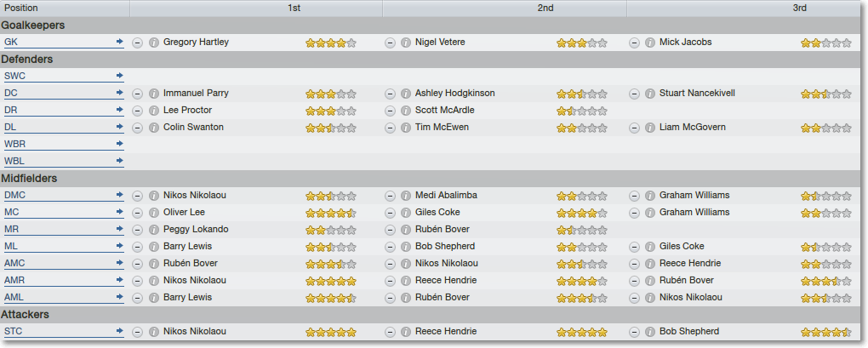Viewport: 868px width, 348px height.
Task: Click minus icon next to Bob Shepherd in STC row
Action: click(634, 332)
